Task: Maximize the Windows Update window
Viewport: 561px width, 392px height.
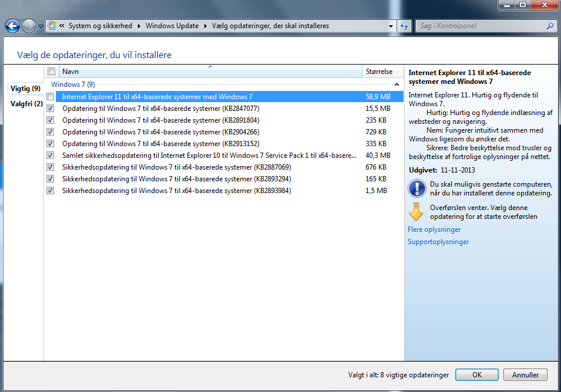Action: click(523, 5)
